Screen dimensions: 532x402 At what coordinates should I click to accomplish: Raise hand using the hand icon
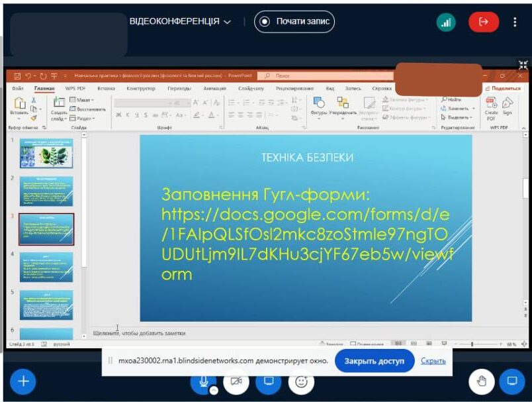click(481, 381)
